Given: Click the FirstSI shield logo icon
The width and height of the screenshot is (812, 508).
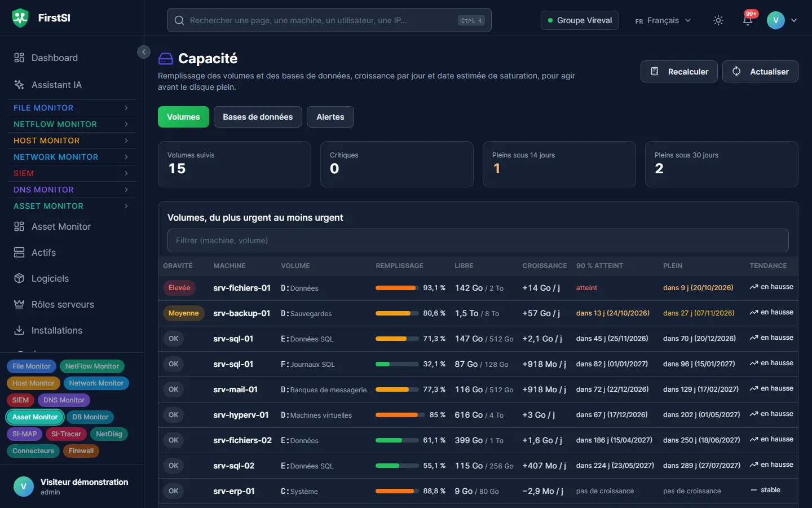Looking at the screenshot, I should click(x=20, y=18).
